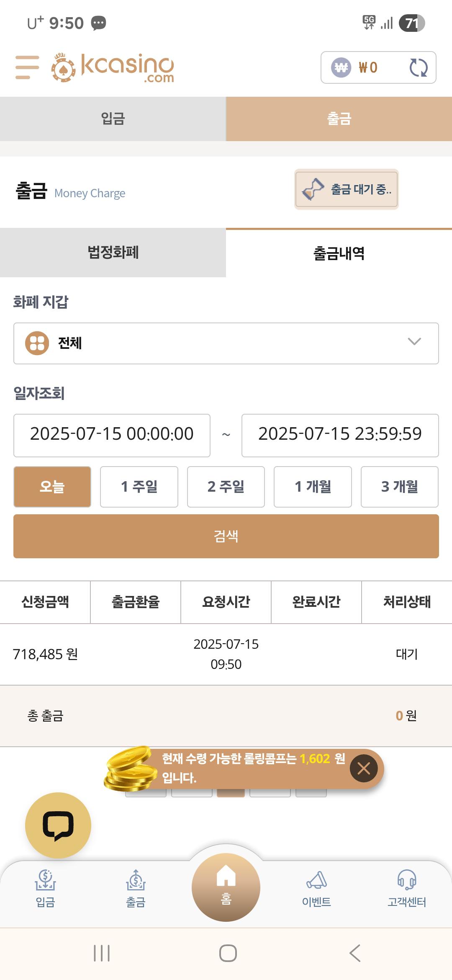Select the 1 주일 date range option

(x=139, y=487)
